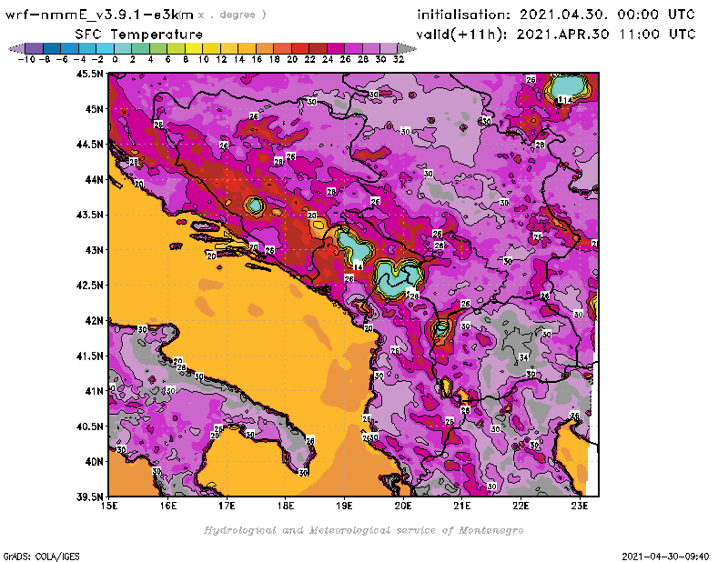The width and height of the screenshot is (728, 562).
Task: Click the lavender below -10 arrow on the colorbar
Action: click(x=17, y=48)
